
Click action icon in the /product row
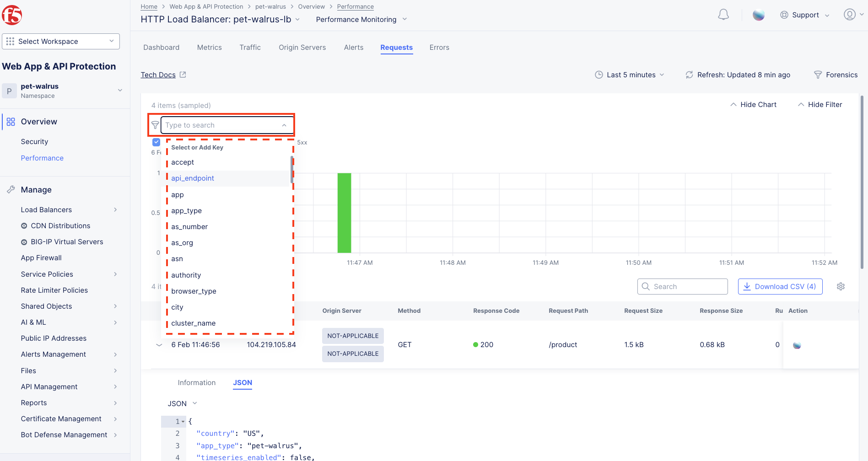tap(797, 345)
